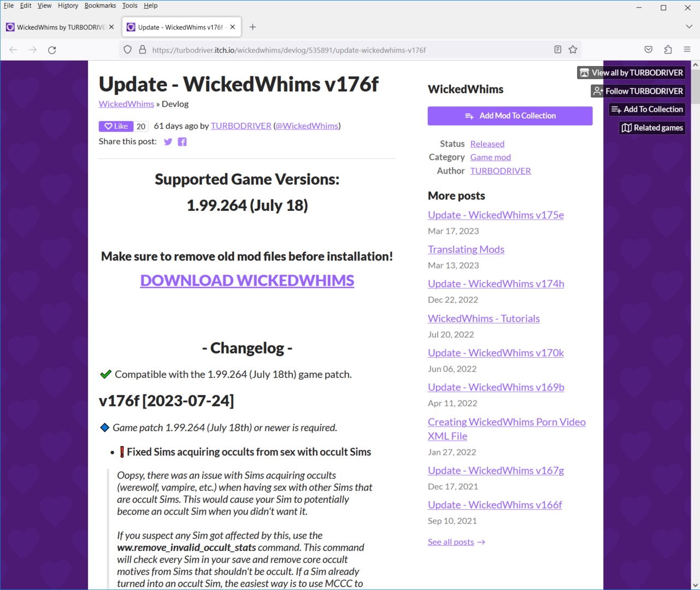Open the Translating Mods post

(466, 250)
